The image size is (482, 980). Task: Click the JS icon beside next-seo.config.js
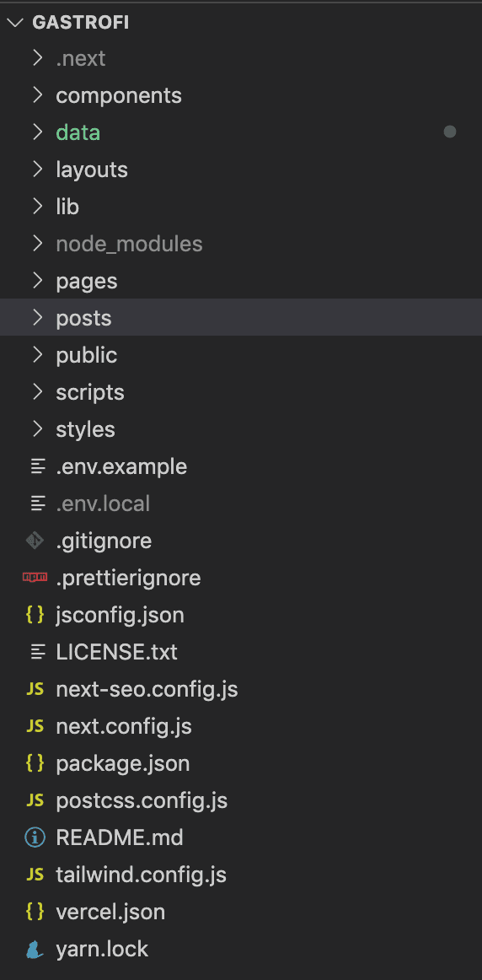35,689
